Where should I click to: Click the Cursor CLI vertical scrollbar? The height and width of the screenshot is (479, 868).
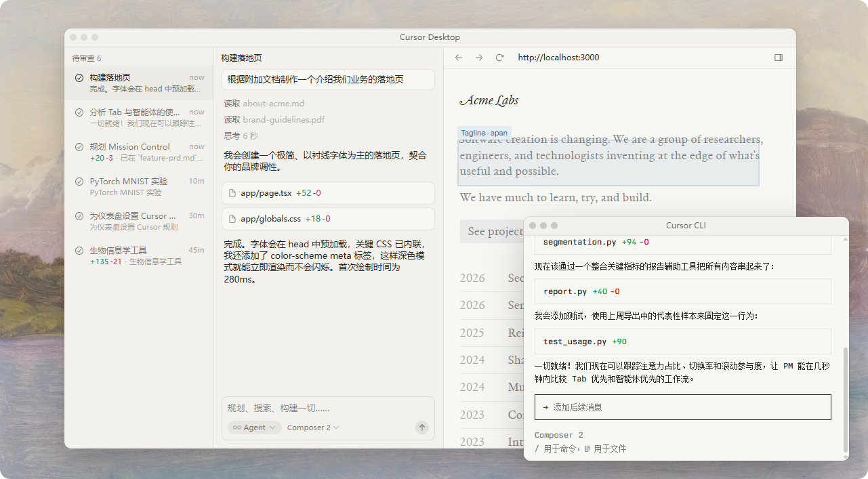click(x=844, y=400)
